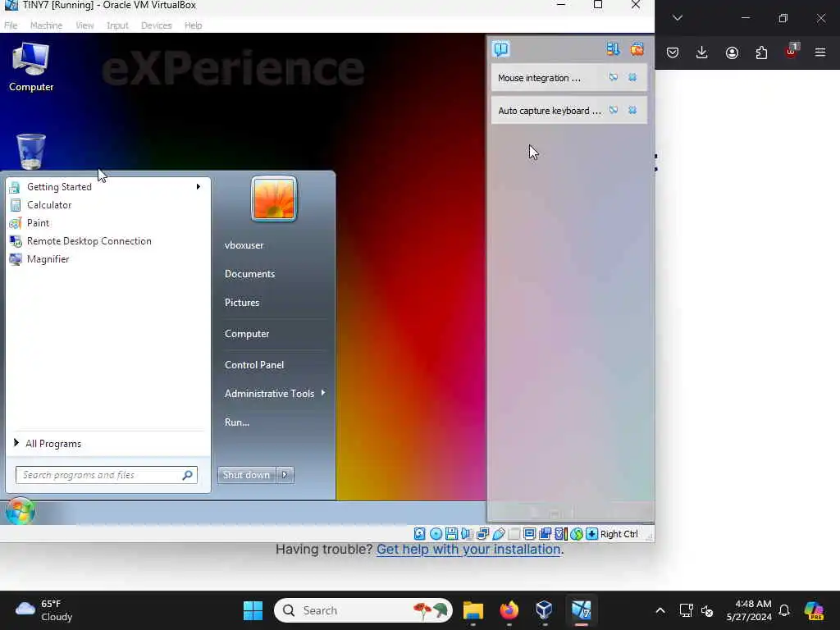Viewport: 840px width, 630px height.
Task: Click the Windows 7 Start orb
Action: tap(21, 511)
